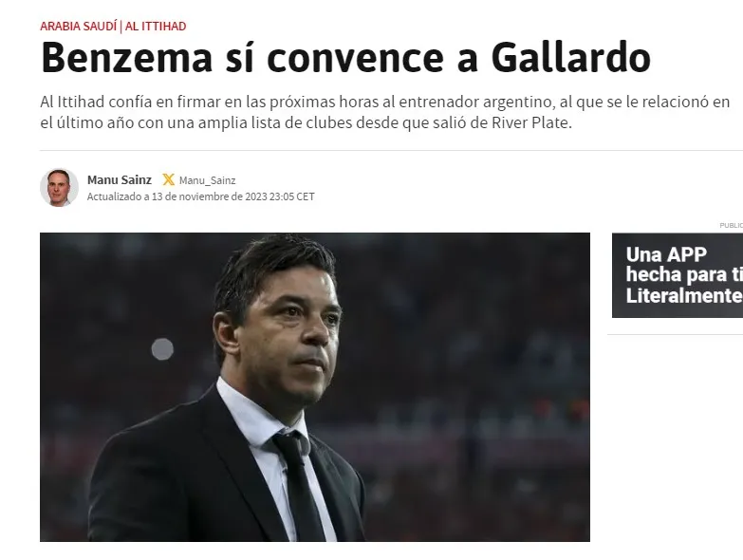Click the '23:05 CET' time stamp
Screen dimensions: 743x560
tap(292, 196)
